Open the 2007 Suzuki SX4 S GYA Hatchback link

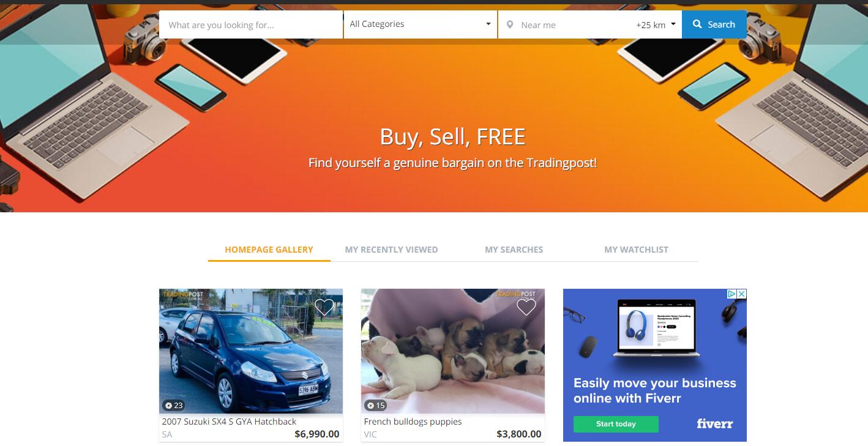tap(229, 422)
